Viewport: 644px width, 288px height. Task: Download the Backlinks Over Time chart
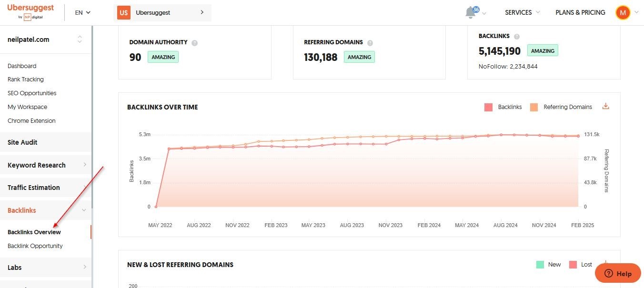point(606,106)
